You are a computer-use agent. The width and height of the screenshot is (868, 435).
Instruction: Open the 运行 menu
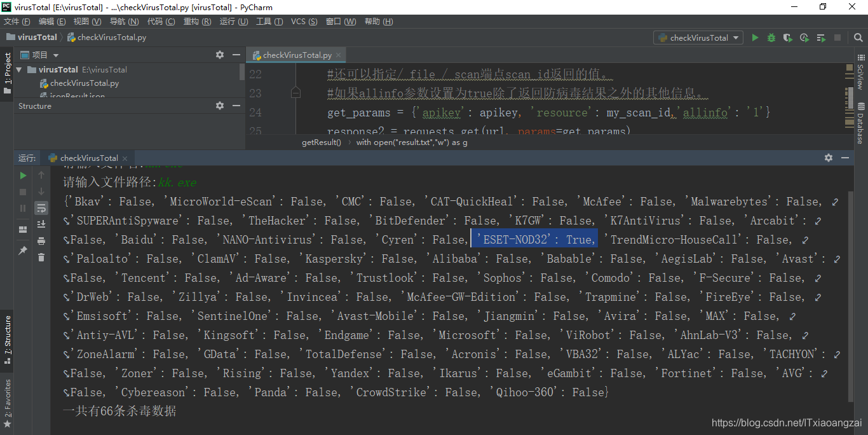pos(234,22)
